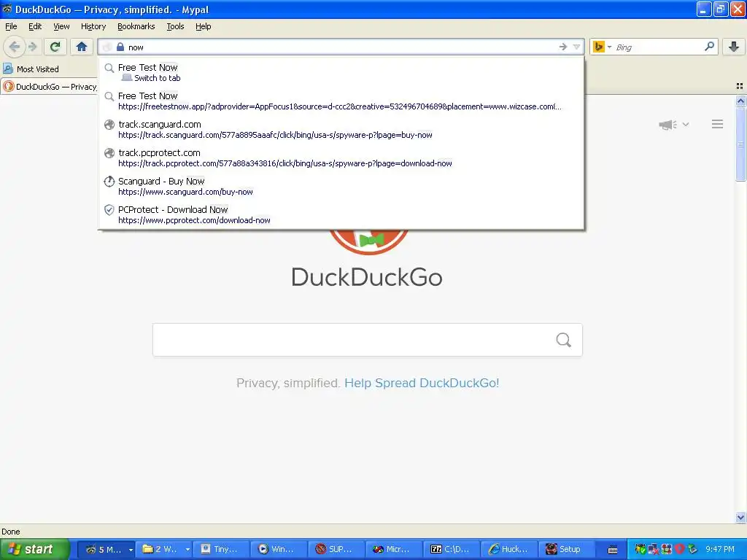Click the Go arrow in address bar
747x560 pixels.
coord(563,47)
